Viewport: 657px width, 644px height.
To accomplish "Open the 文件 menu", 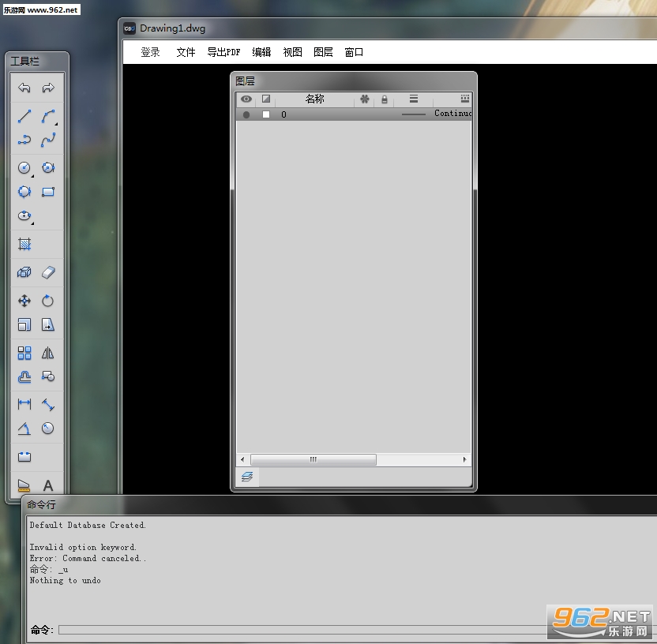I will click(x=186, y=52).
